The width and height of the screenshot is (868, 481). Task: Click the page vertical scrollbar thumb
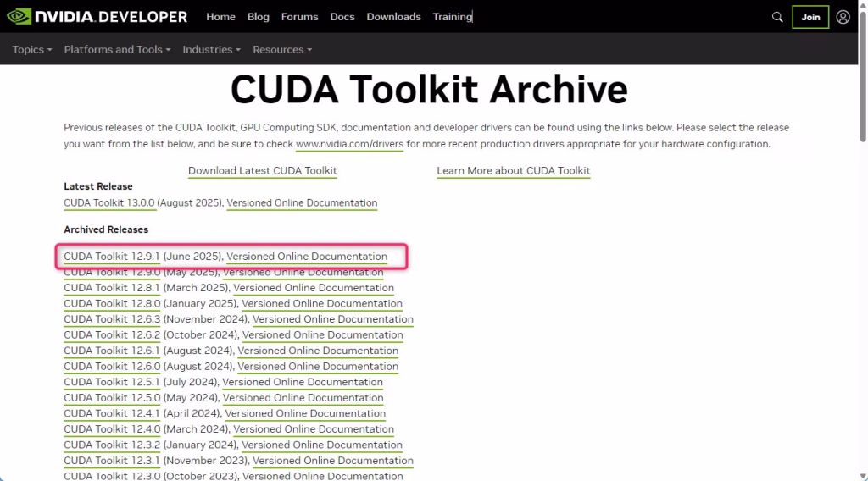tap(863, 76)
